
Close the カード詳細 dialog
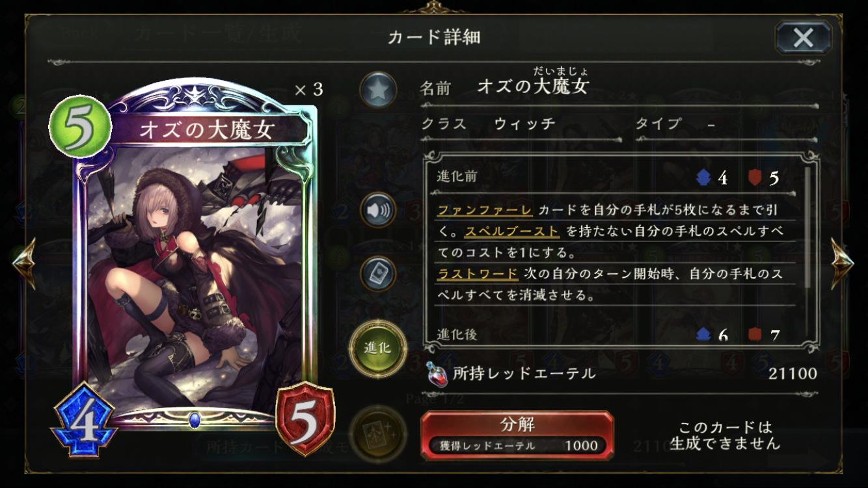(x=803, y=37)
